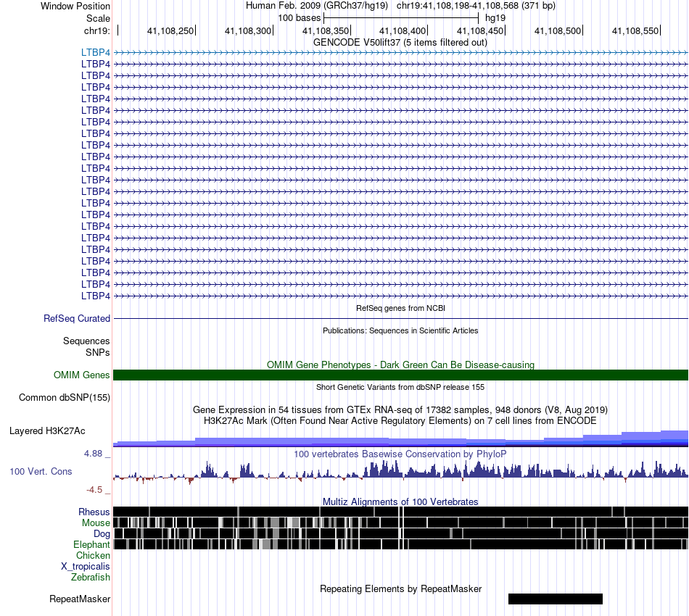Click the Rhesus species label
Viewport: 689px width, 616px height.
coord(94,512)
